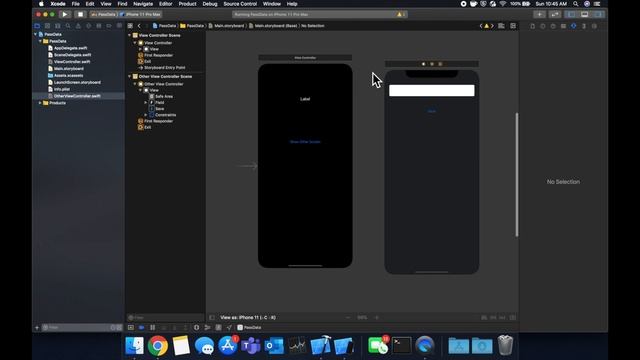Viewport: 640px width, 360px height.
Task: Click the text field in second scene
Action: click(431, 91)
